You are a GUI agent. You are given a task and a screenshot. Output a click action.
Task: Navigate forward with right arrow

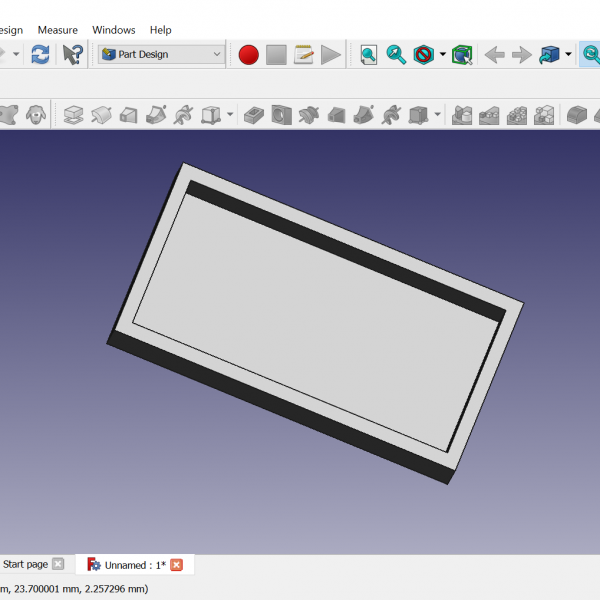[x=521, y=55]
